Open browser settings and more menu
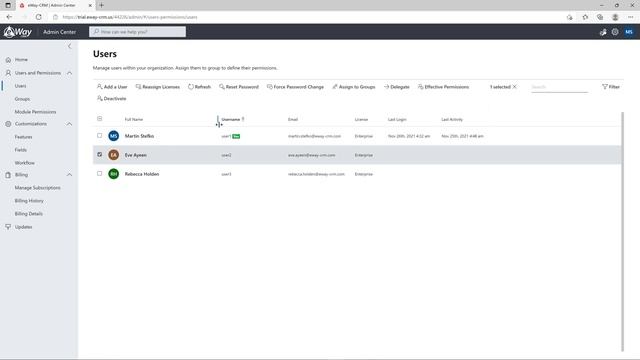 631,17
